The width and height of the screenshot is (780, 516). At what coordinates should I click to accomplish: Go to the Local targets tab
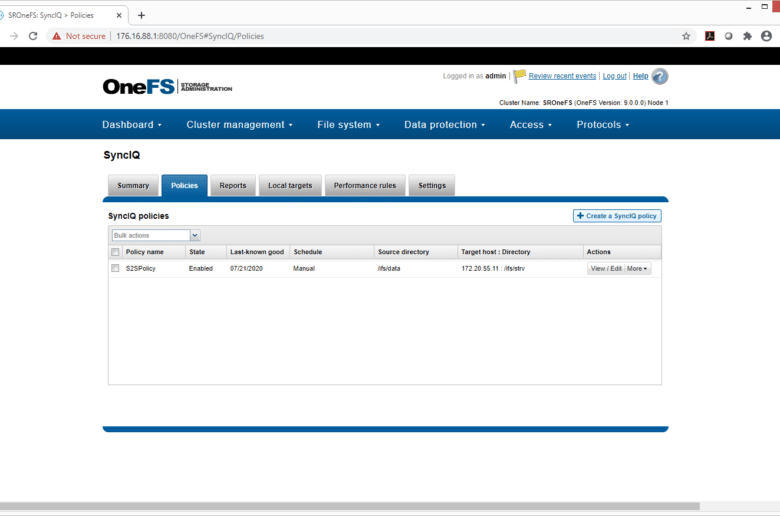tap(290, 186)
